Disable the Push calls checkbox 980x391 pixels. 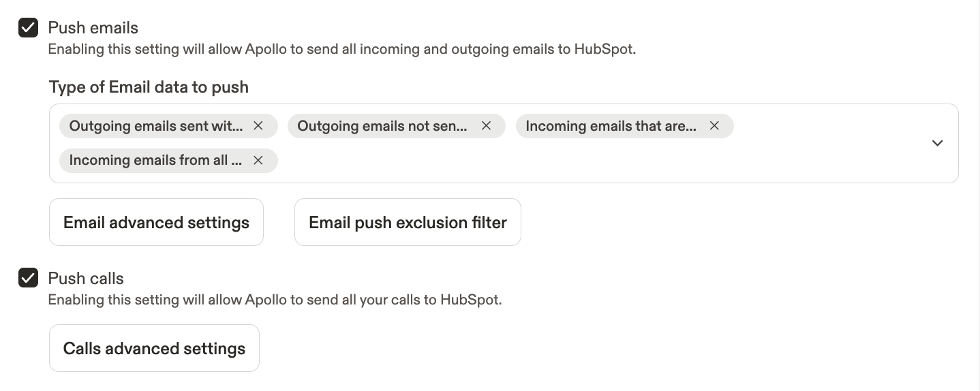(28, 278)
